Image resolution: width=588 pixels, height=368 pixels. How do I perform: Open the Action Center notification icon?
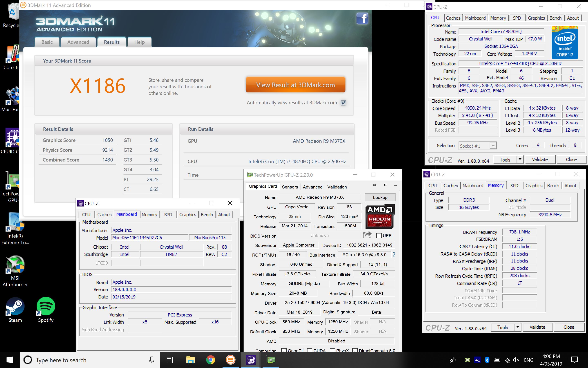(574, 360)
